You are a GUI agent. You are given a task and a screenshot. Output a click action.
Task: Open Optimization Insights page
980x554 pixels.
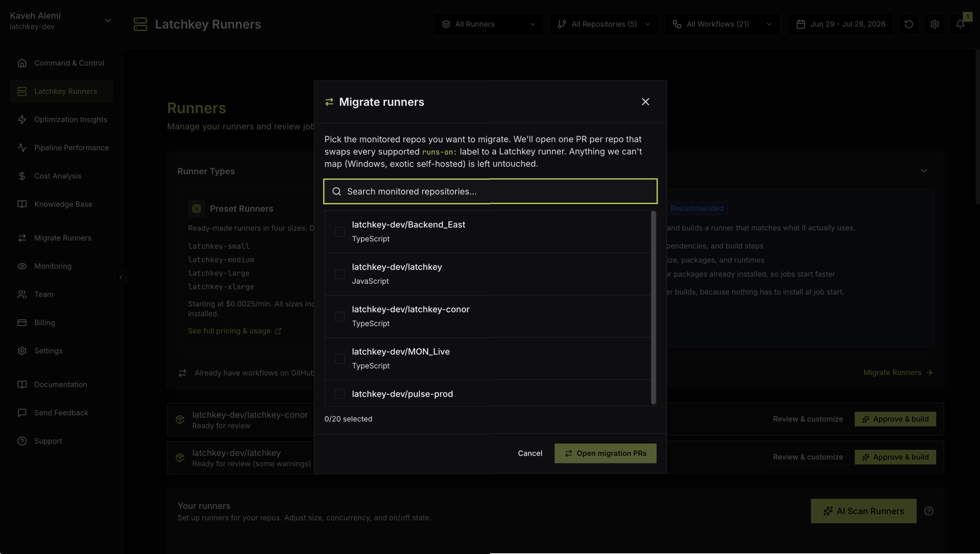(x=61, y=119)
